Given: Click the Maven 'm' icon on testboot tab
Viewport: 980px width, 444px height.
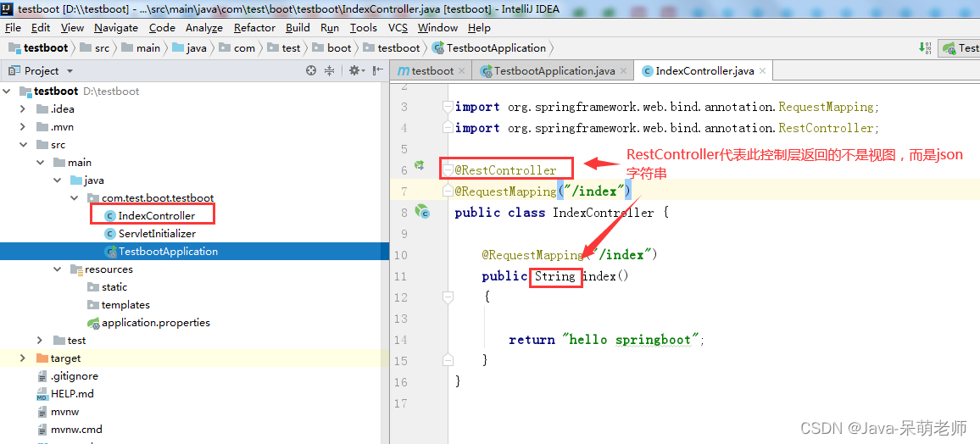Looking at the screenshot, I should (x=404, y=71).
